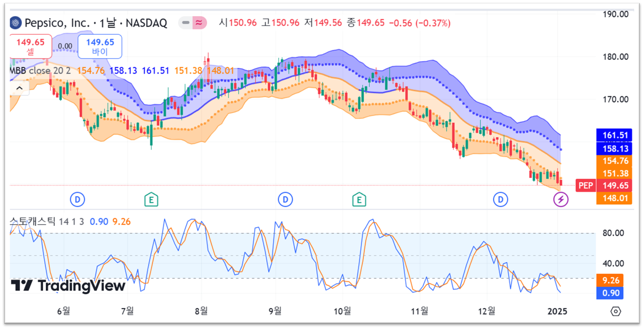Viewport: 644px width, 329px height.
Task: Click the Pepsico globe logo icon
Action: click(15, 23)
